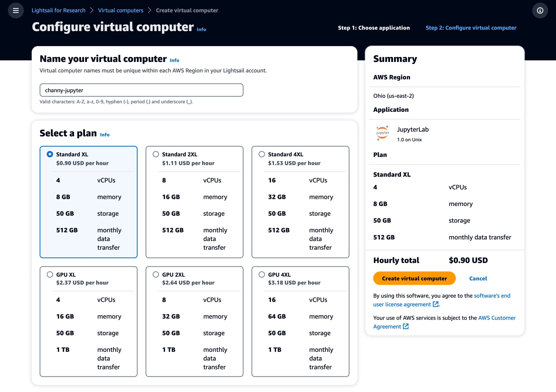Image resolution: width=556 pixels, height=392 pixels.
Task: Select the GPU XL plan
Action: [50, 274]
